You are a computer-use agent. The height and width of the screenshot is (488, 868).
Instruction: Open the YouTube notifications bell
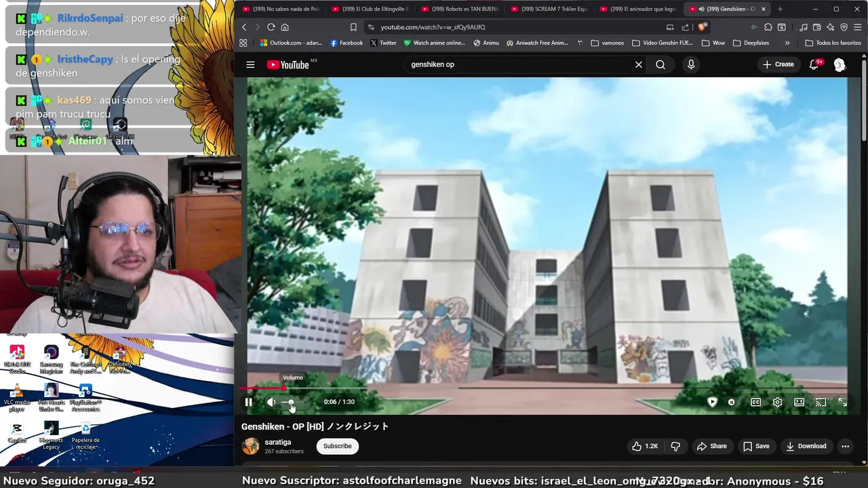pyautogui.click(x=814, y=64)
